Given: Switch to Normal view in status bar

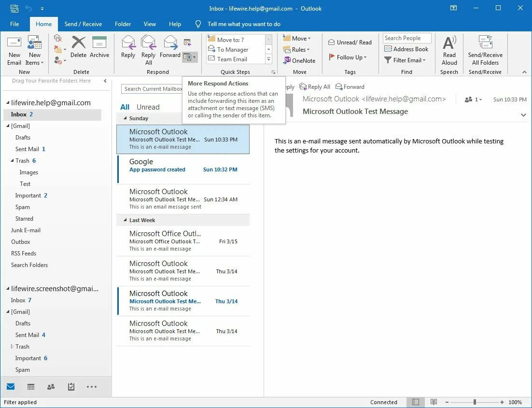Looking at the screenshot, I should (x=416, y=402).
